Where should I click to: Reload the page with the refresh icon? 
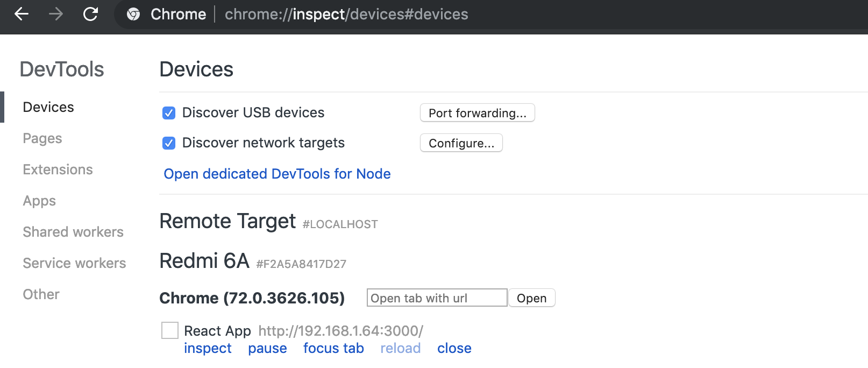90,14
